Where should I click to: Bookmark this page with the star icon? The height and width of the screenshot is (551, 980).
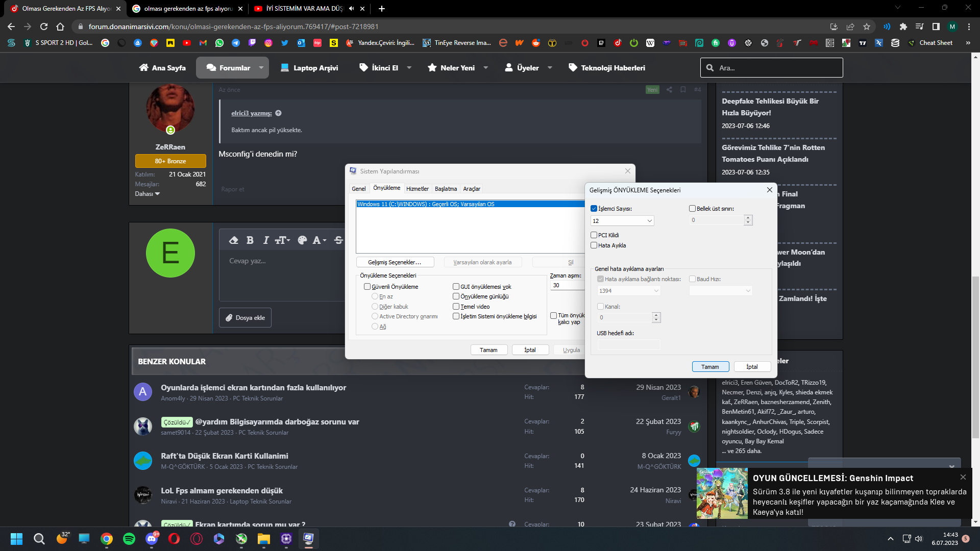[x=867, y=27]
